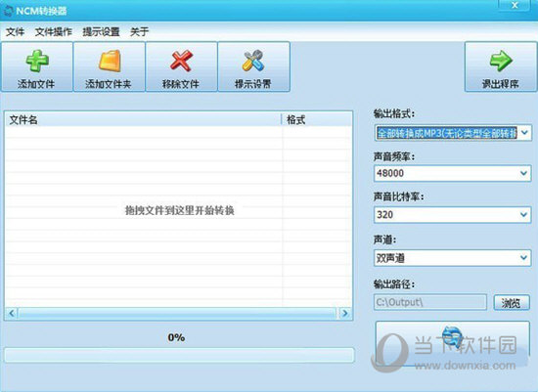Click the left arrow of horizontal scrollbar
The width and height of the screenshot is (538, 392).
pyautogui.click(x=12, y=313)
